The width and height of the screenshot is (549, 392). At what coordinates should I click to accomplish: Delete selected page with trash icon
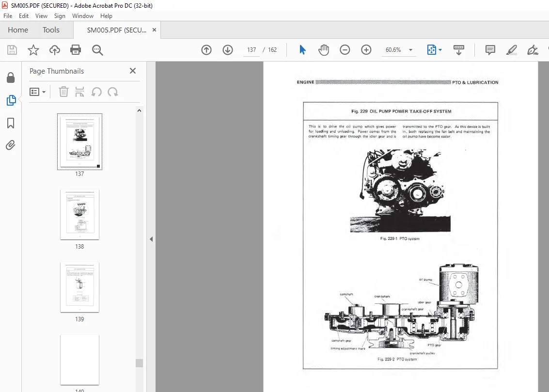point(63,92)
